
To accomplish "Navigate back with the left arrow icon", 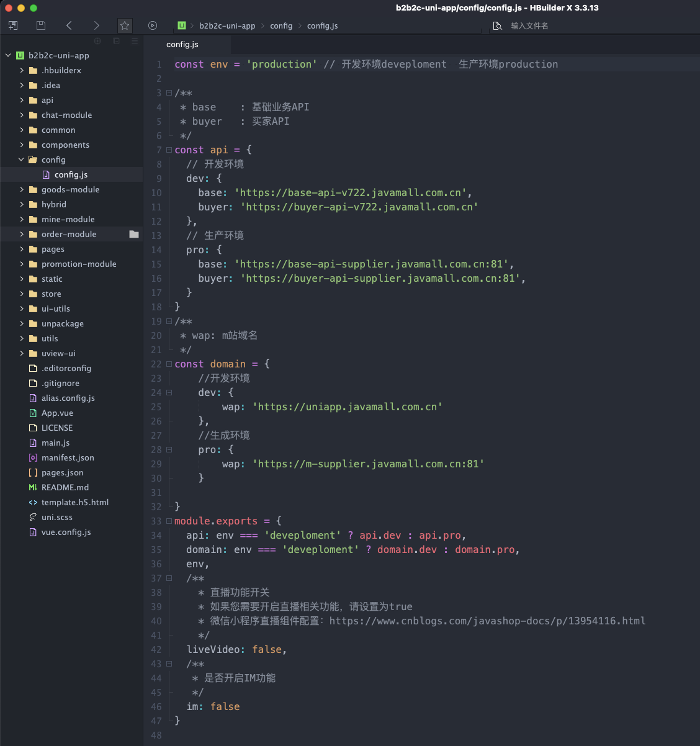I will pos(69,25).
